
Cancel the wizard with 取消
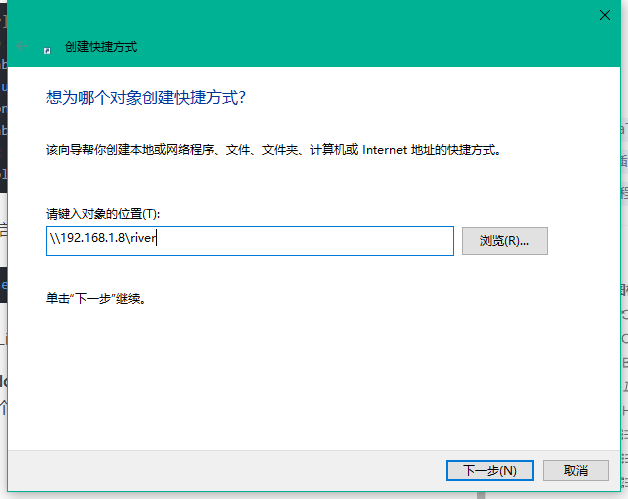(x=576, y=470)
